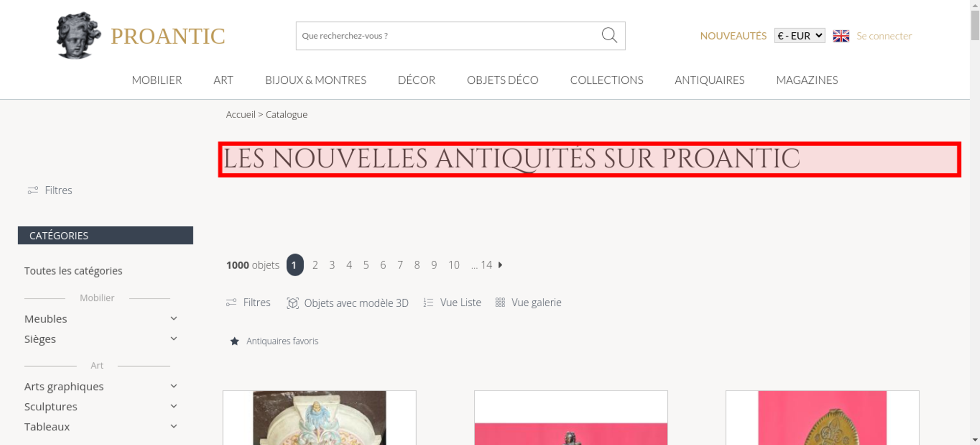Go to page 5 of results
The height and width of the screenshot is (445, 980).
(366, 265)
